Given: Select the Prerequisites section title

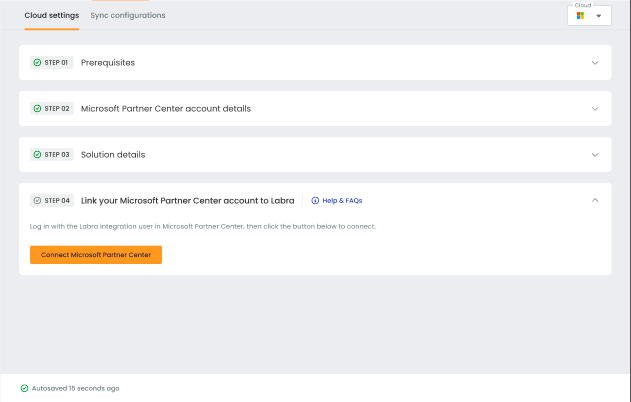Looking at the screenshot, I should [108, 62].
